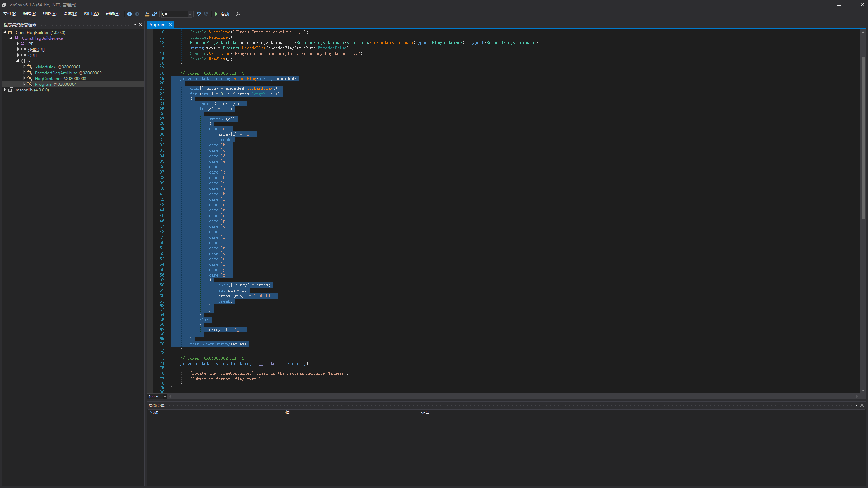Open the C# language dropdown
Viewport: 868px width, 488px height.
pos(190,14)
